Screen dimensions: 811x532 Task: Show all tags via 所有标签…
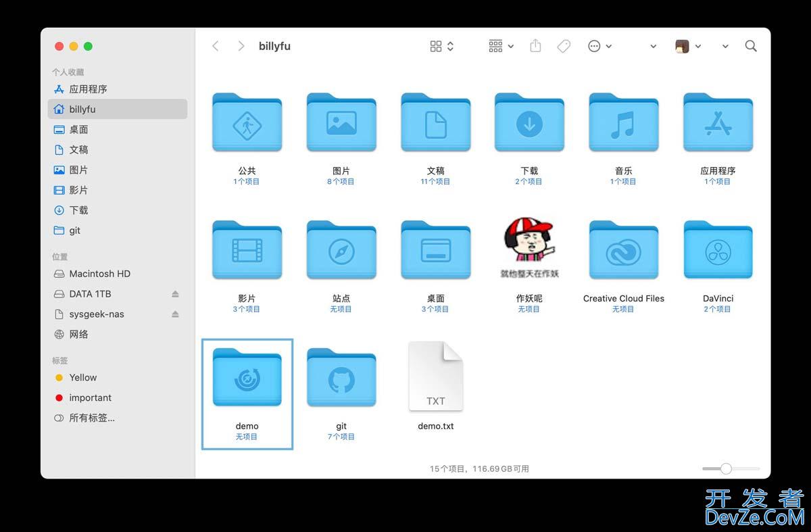coord(118,418)
